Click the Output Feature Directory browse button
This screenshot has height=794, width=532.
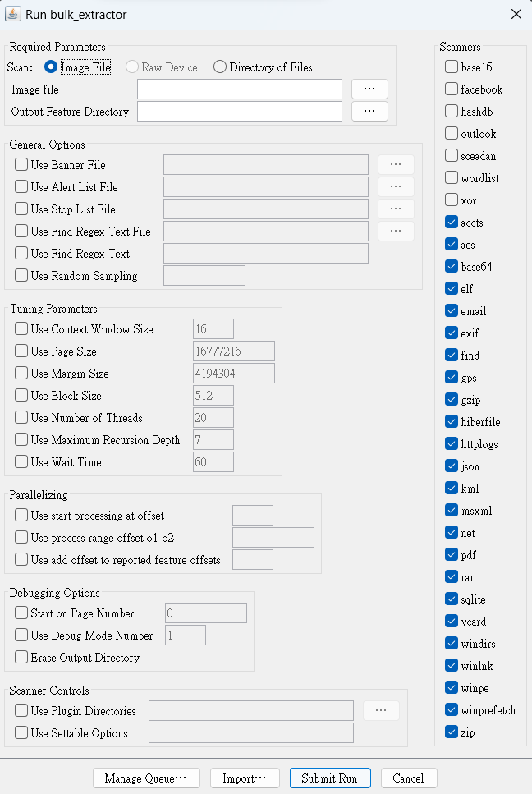click(369, 112)
